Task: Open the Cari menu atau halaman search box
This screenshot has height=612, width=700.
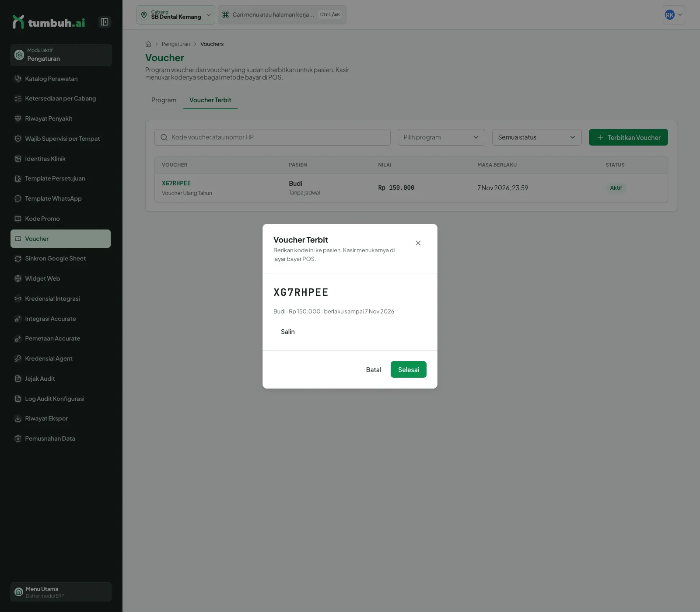Action: 282,15
